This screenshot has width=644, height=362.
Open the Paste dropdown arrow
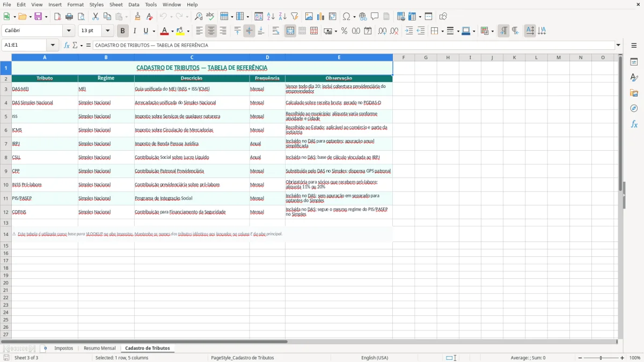127,17
